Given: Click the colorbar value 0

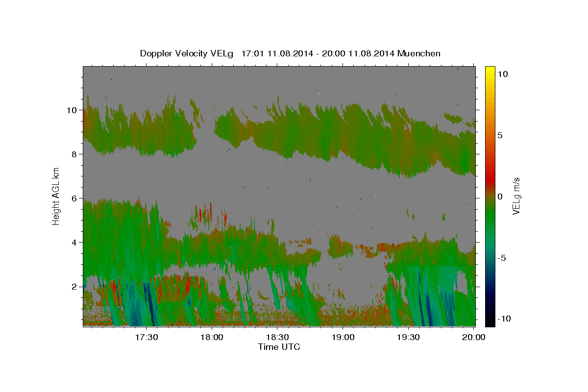Looking at the screenshot, I should (x=500, y=196).
